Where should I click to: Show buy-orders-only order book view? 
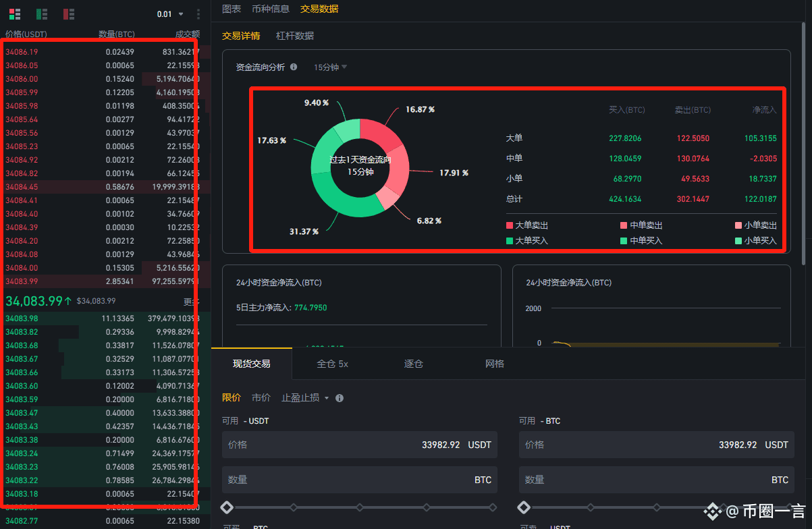click(41, 14)
